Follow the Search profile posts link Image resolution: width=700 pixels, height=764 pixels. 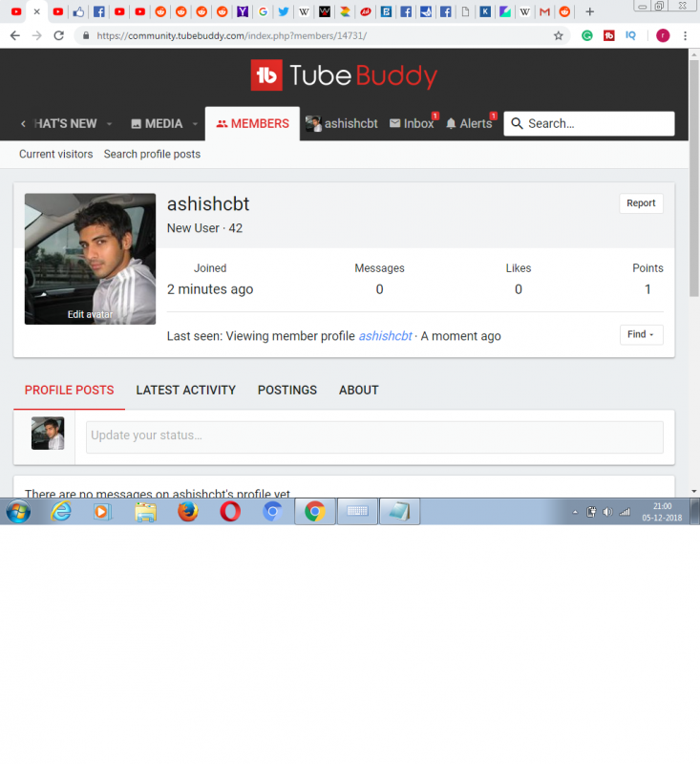(152, 154)
